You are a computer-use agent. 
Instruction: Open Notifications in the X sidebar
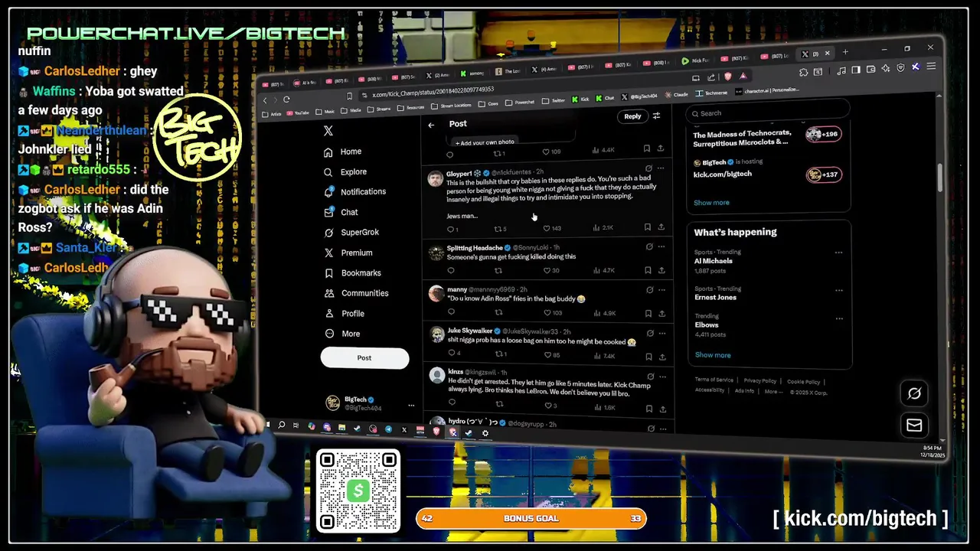coord(355,192)
